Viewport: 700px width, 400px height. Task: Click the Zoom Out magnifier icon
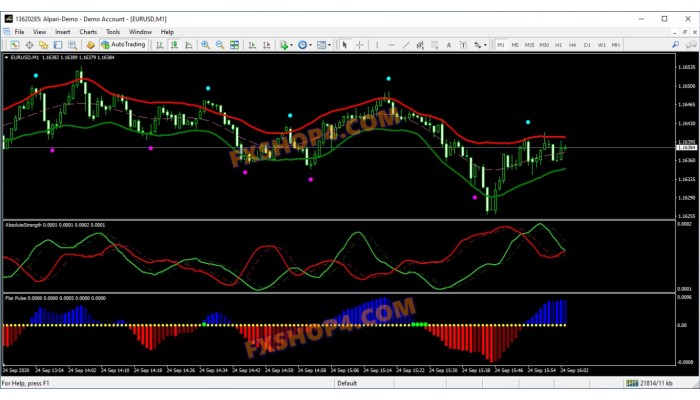219,44
